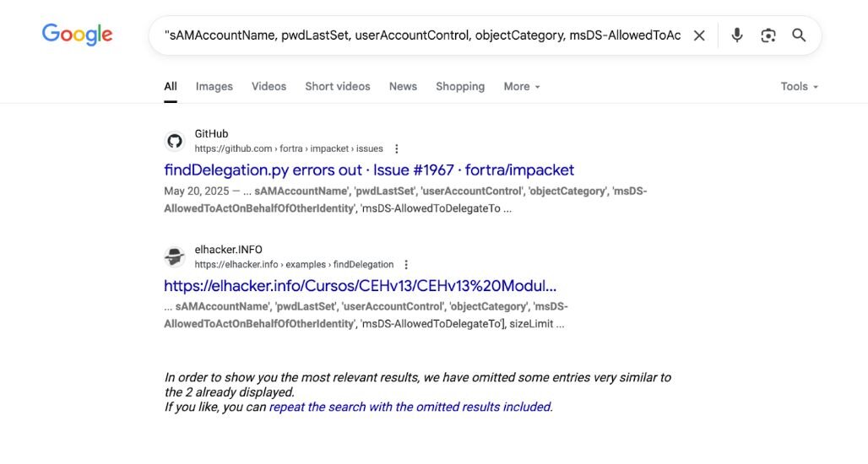Open three-dot menu for GitHub result

pyautogui.click(x=397, y=148)
